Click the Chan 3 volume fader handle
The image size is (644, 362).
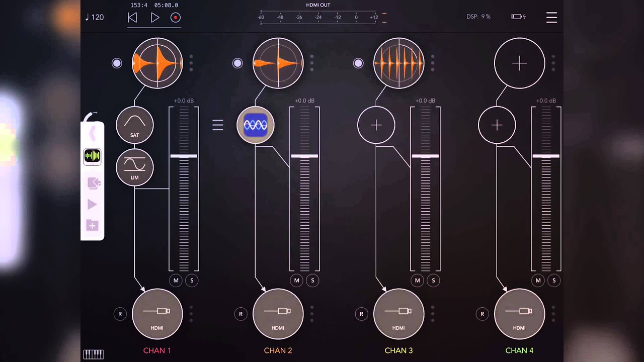425,156
